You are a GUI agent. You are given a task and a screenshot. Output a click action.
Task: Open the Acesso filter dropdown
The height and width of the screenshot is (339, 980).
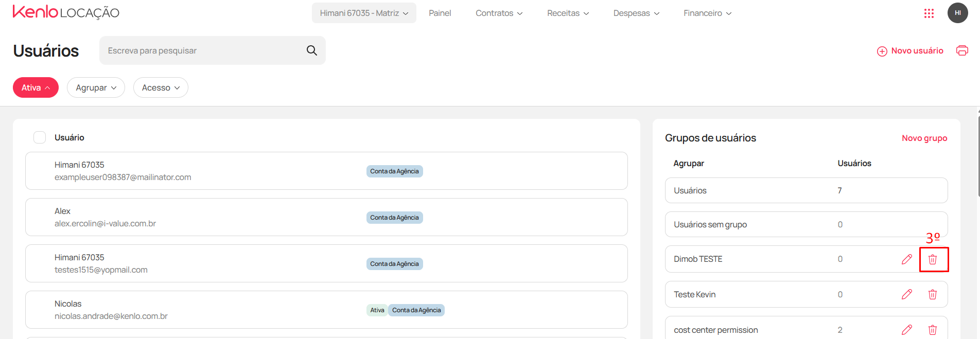161,87
